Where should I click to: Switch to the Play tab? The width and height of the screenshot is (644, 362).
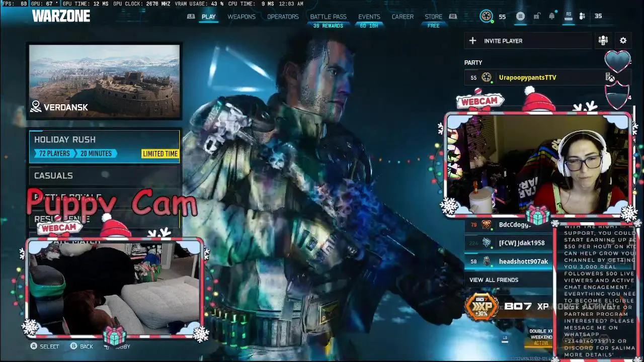[208, 17]
